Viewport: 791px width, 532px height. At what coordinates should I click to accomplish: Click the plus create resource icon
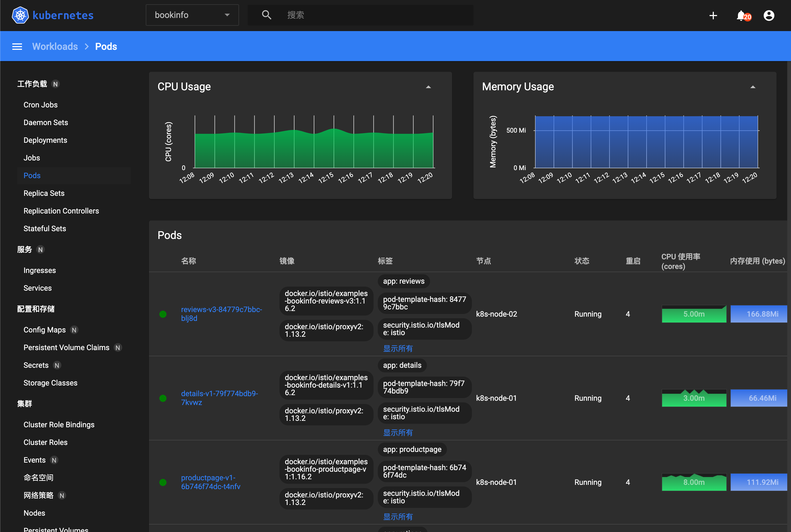713,16
